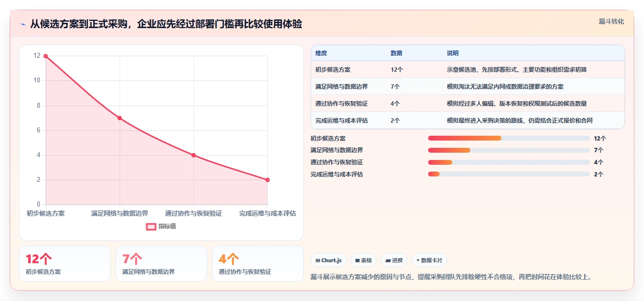Click x-axis label 满足网络与数据边界 under chart

(x=119, y=213)
